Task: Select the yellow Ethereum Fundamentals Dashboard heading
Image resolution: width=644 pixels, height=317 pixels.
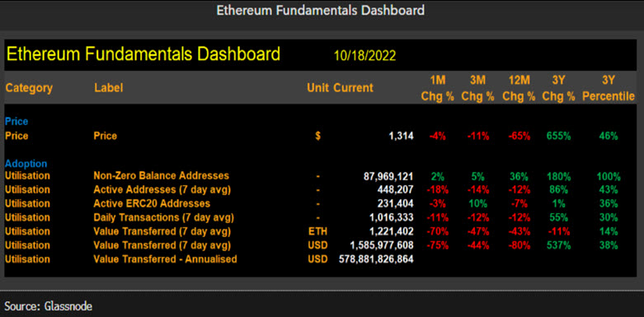Action: (143, 54)
